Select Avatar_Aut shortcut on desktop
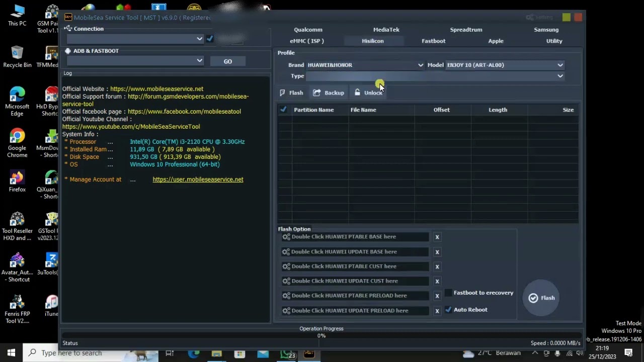Viewport: 644px width, 362px height. pos(17,267)
